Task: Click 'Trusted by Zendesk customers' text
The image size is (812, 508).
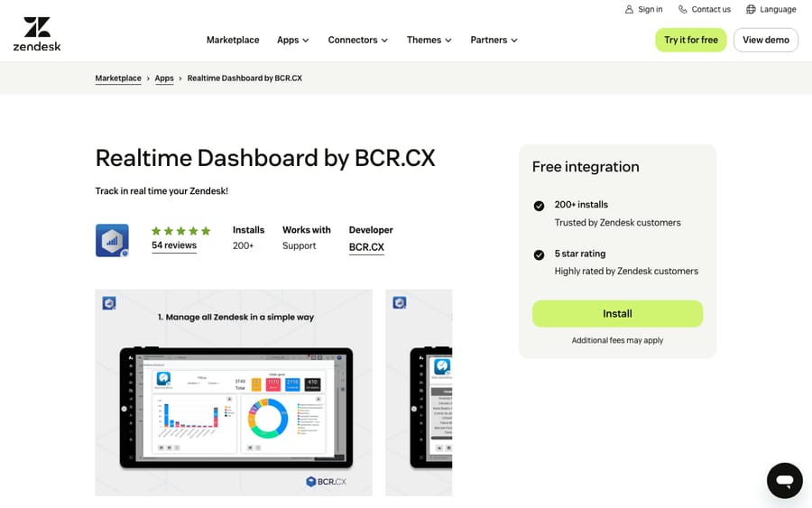Action: [617, 223]
